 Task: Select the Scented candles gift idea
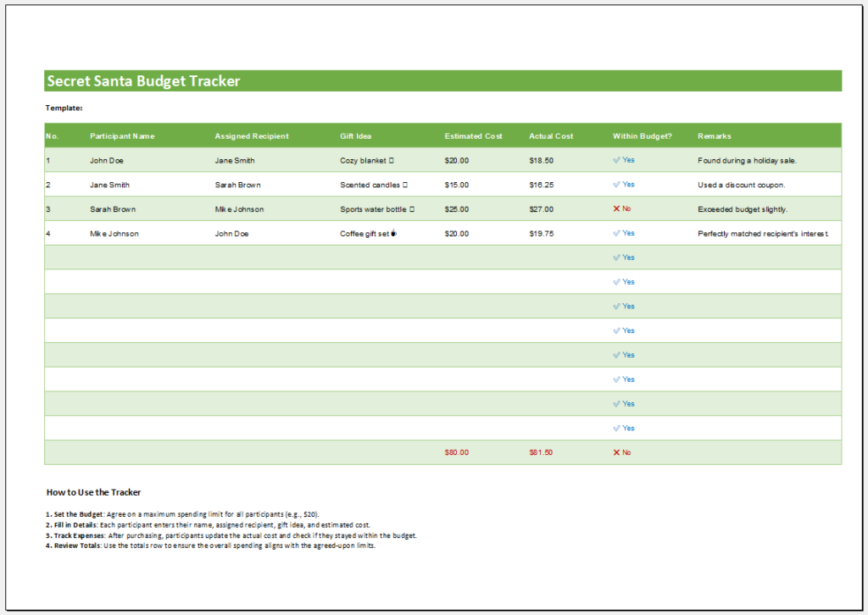click(x=374, y=185)
